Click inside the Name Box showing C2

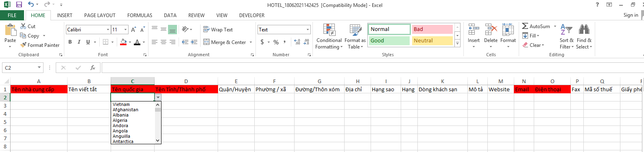coord(19,68)
